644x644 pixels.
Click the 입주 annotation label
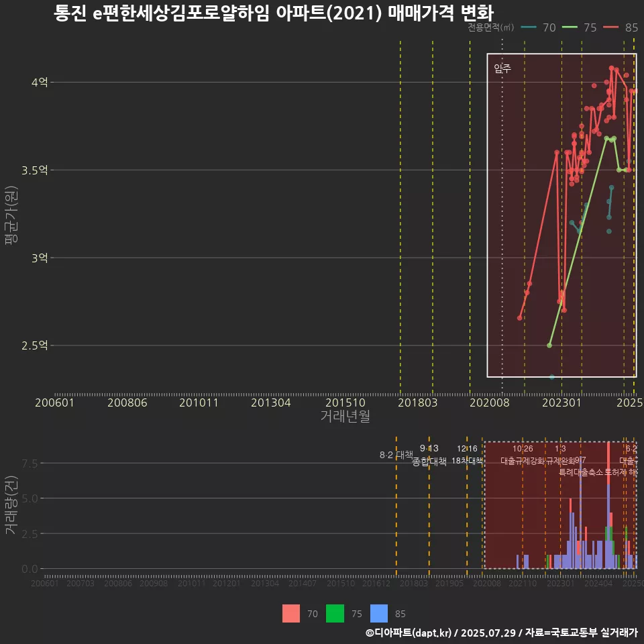click(502, 68)
